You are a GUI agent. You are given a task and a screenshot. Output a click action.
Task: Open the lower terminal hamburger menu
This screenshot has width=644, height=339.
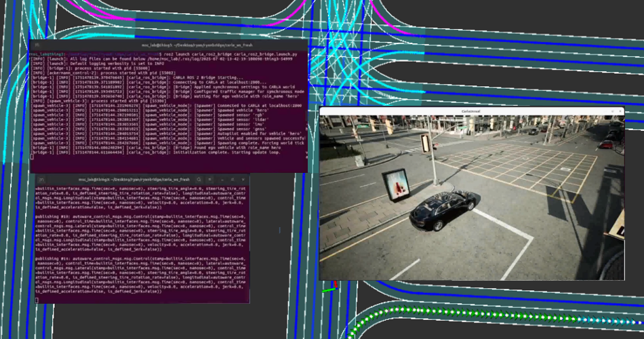coord(209,179)
